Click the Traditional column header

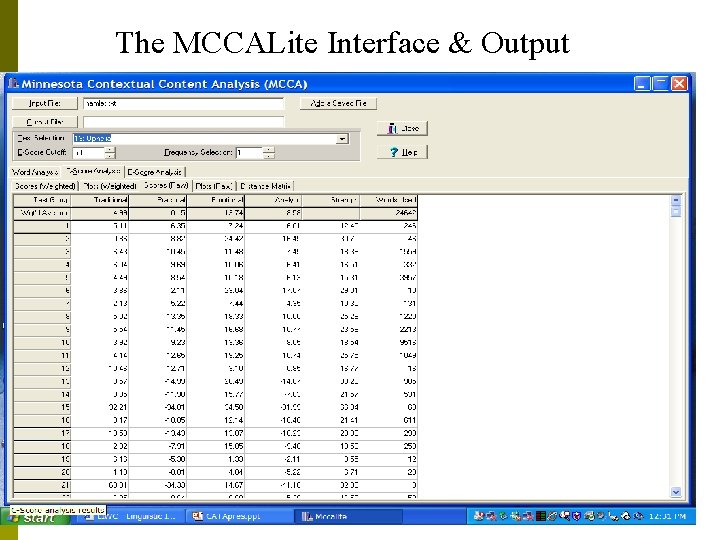(x=100, y=200)
